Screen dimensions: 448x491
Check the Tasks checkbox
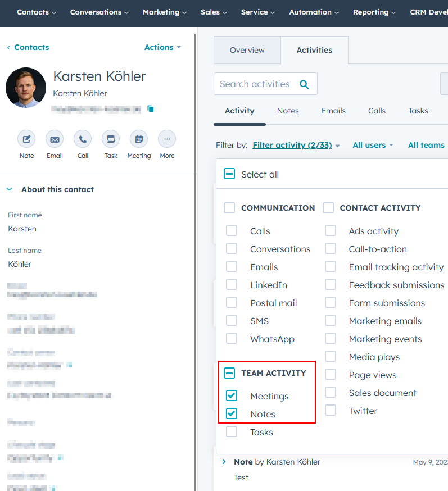pos(232,432)
